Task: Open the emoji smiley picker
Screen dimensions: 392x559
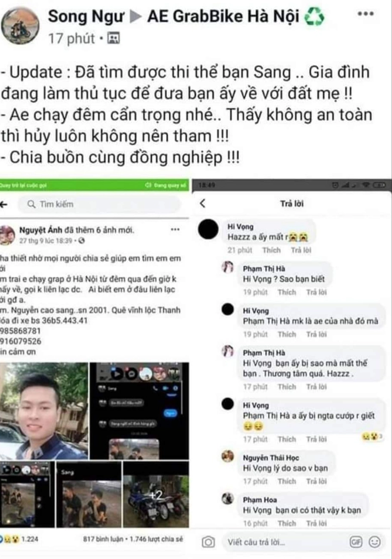Action: (374, 542)
